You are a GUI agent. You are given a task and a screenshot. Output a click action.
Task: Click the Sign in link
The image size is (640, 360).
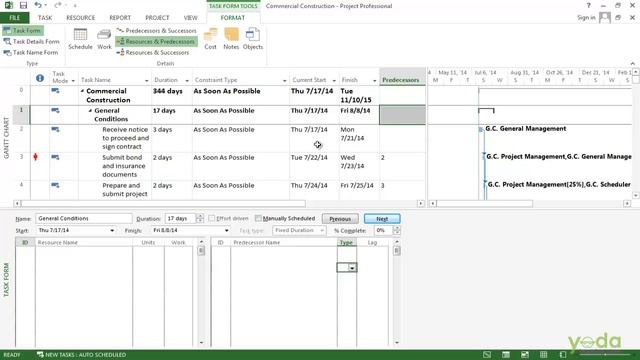coord(586,18)
